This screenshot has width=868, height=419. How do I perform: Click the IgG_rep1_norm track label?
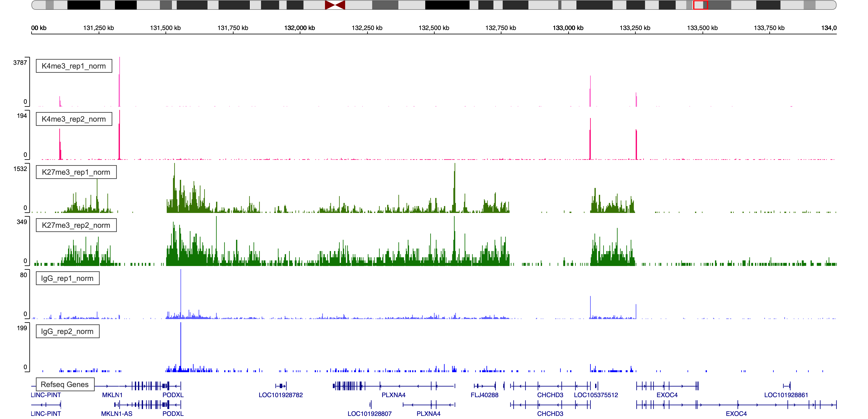(67, 278)
